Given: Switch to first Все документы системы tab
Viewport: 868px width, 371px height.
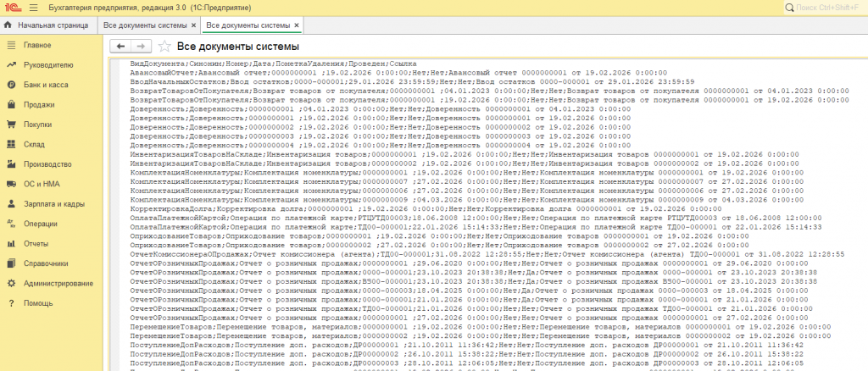Looking at the screenshot, I should coord(146,25).
